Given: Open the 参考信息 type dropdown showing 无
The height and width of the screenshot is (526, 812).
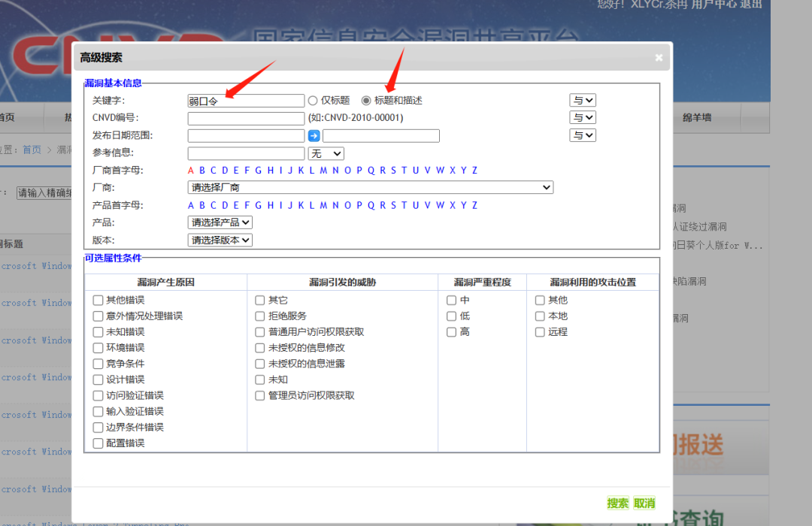Looking at the screenshot, I should (326, 153).
